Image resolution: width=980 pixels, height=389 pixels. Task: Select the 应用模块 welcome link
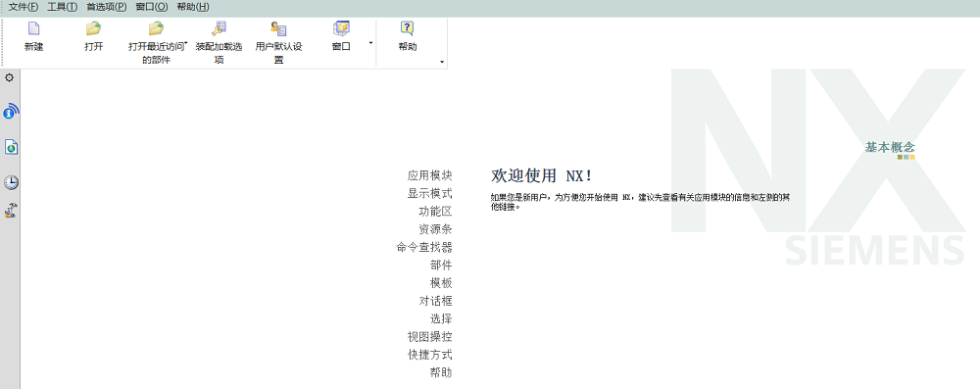point(430,175)
